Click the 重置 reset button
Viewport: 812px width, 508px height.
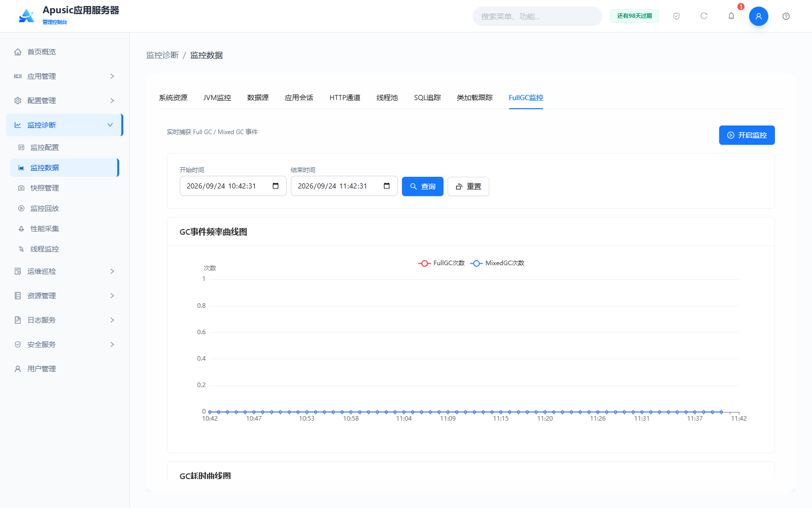(468, 186)
